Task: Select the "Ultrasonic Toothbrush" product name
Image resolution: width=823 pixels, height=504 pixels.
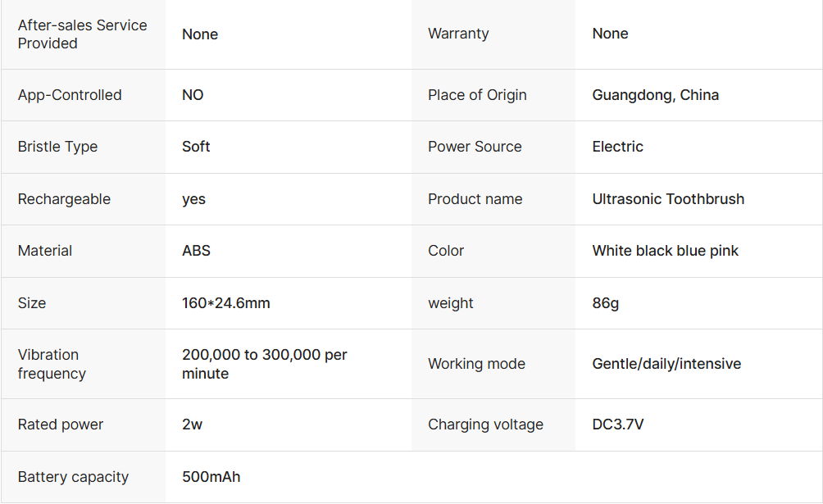Action: [668, 199]
